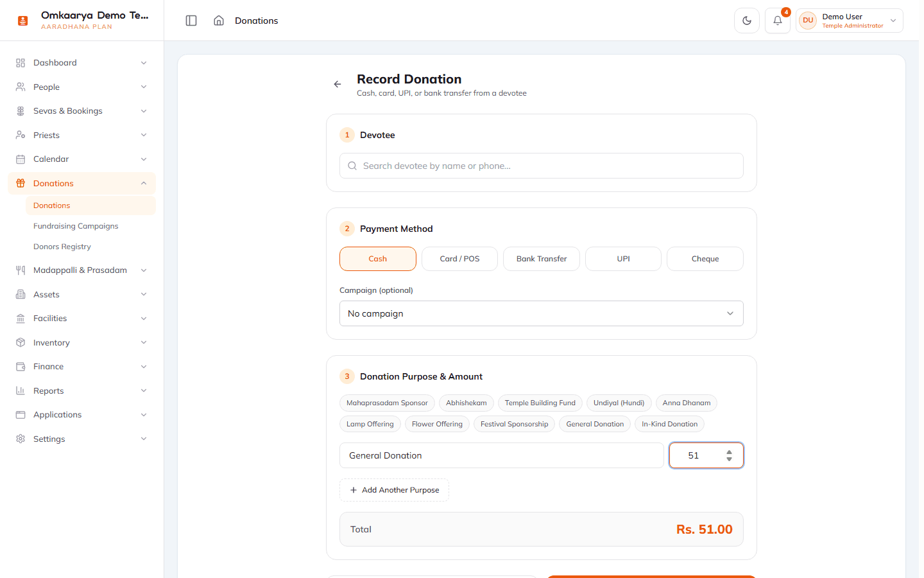Click the Madapalli & Prasadam utensils icon
This screenshot has width=924, height=578.
(x=21, y=270)
